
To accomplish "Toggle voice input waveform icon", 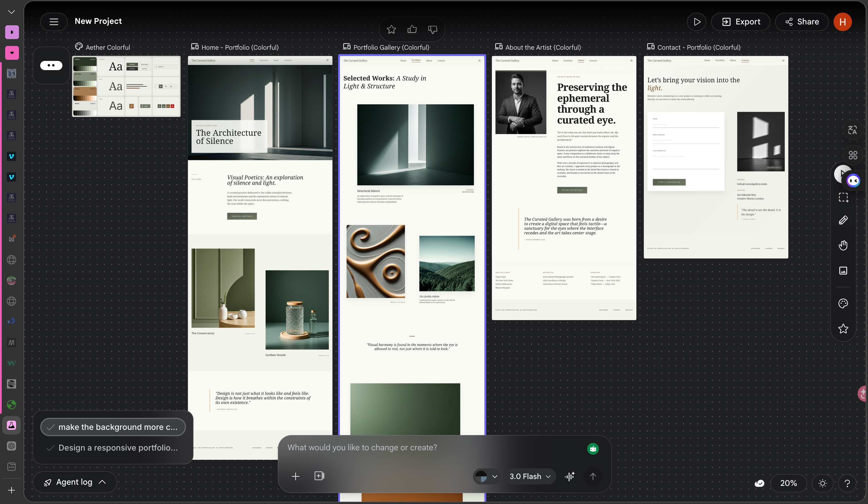I will 569,476.
